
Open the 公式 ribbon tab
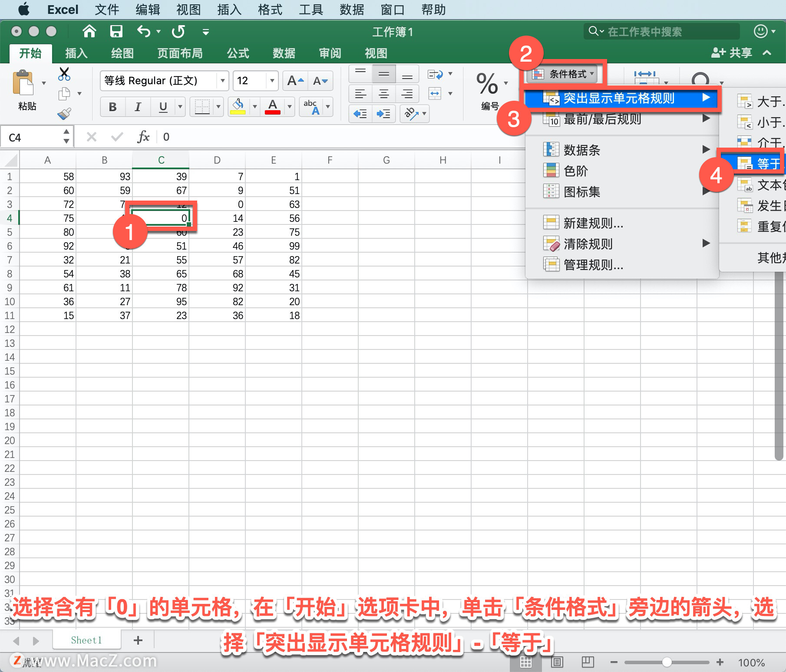[238, 53]
